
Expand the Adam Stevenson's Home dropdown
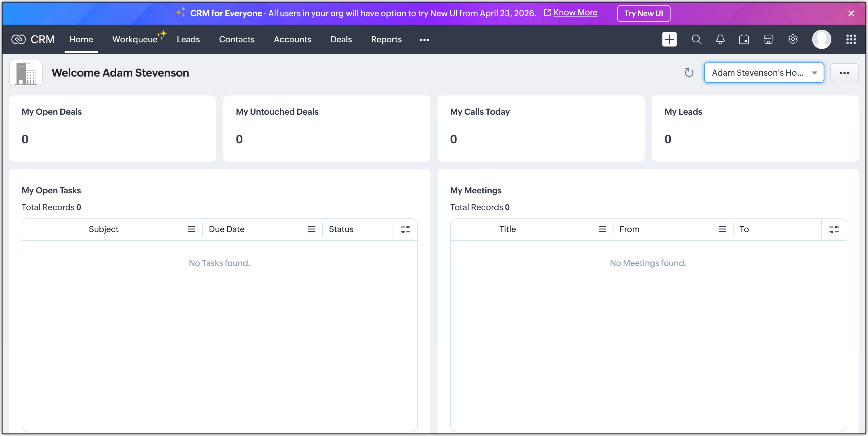pos(764,72)
